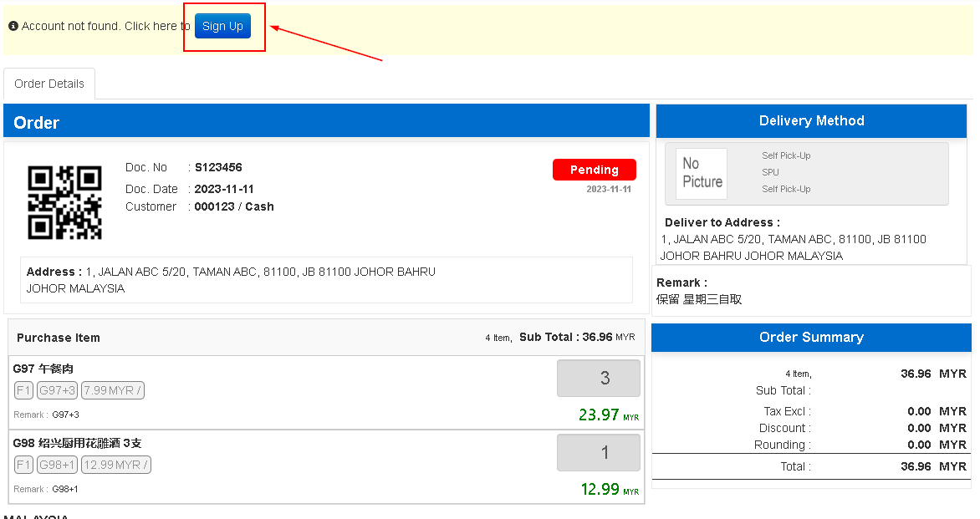
Task: Click the red Pending status badge
Action: [x=594, y=170]
